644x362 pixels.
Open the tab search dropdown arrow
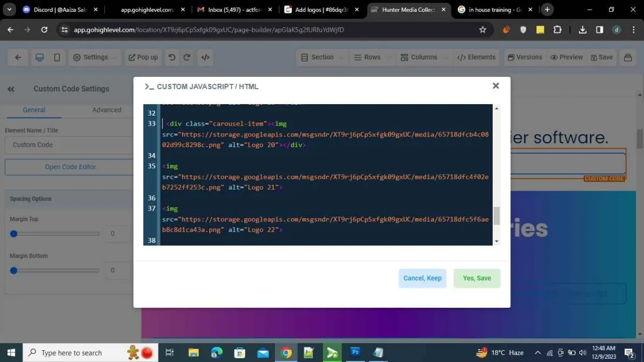click(x=9, y=10)
